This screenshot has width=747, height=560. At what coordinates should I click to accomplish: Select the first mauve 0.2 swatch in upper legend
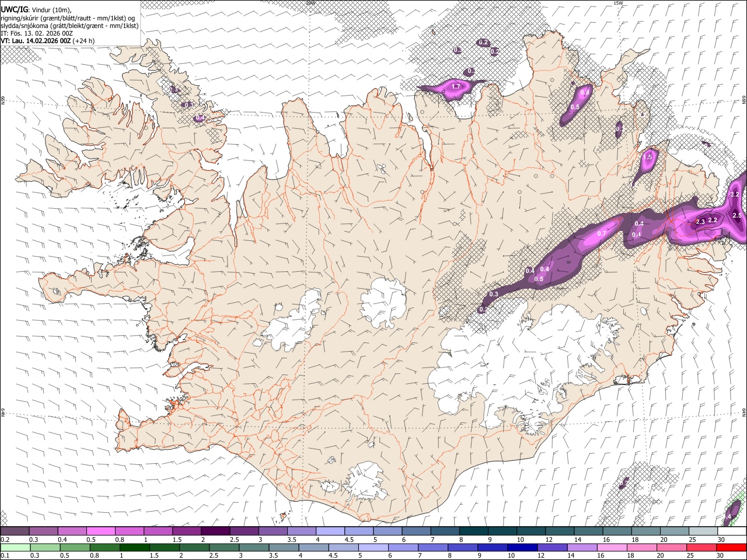pos(15,531)
